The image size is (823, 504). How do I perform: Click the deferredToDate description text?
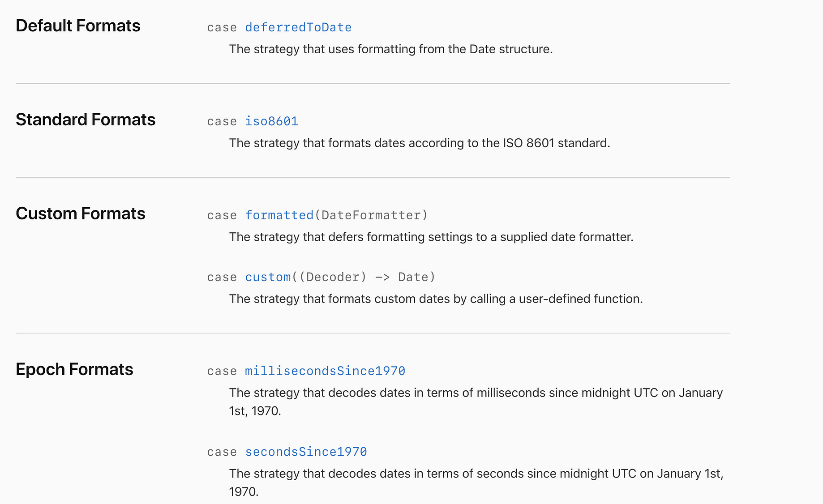tap(391, 49)
